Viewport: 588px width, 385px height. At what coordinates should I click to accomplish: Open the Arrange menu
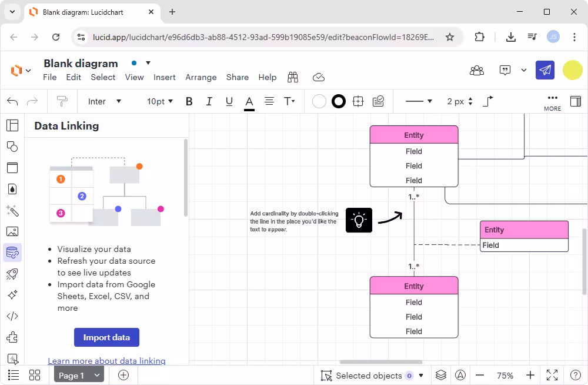coord(201,77)
